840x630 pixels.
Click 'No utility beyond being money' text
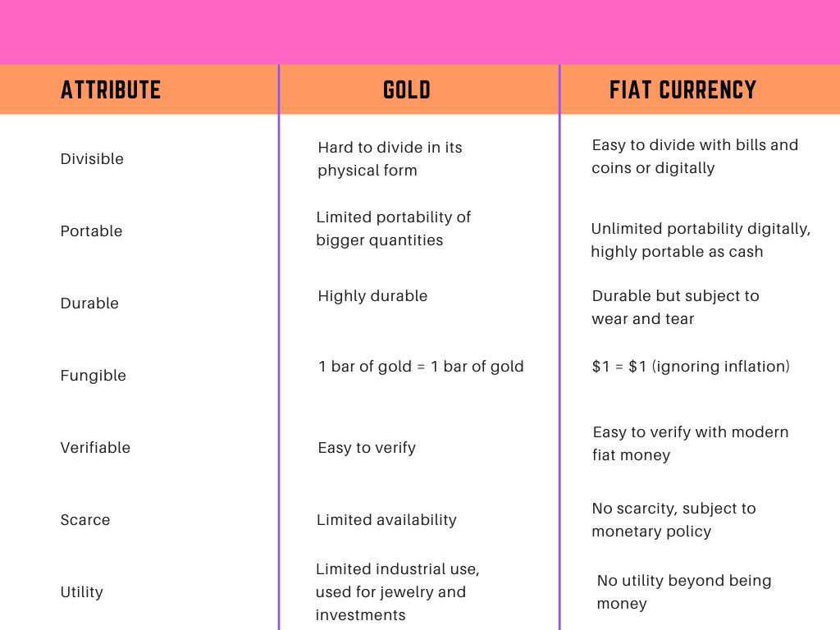click(683, 592)
